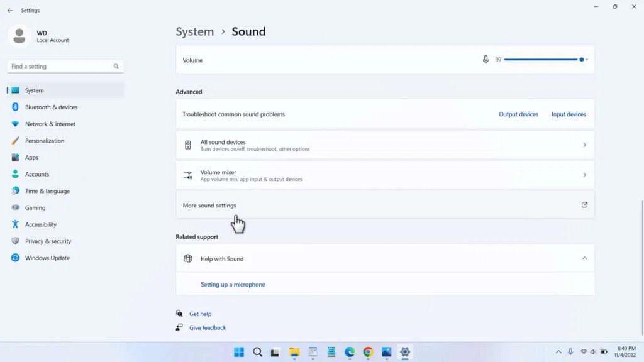Select Personalization in the sidebar
Screen dimensions: 644x362
(x=45, y=140)
